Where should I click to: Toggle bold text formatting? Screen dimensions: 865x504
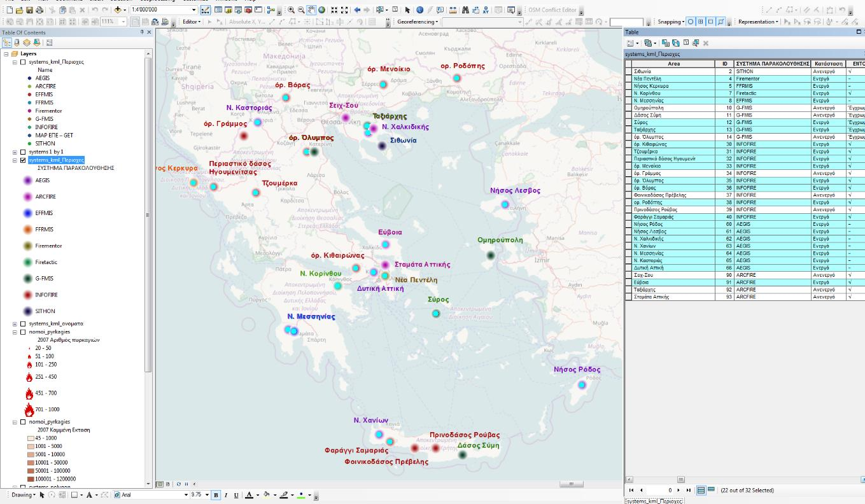(x=216, y=495)
